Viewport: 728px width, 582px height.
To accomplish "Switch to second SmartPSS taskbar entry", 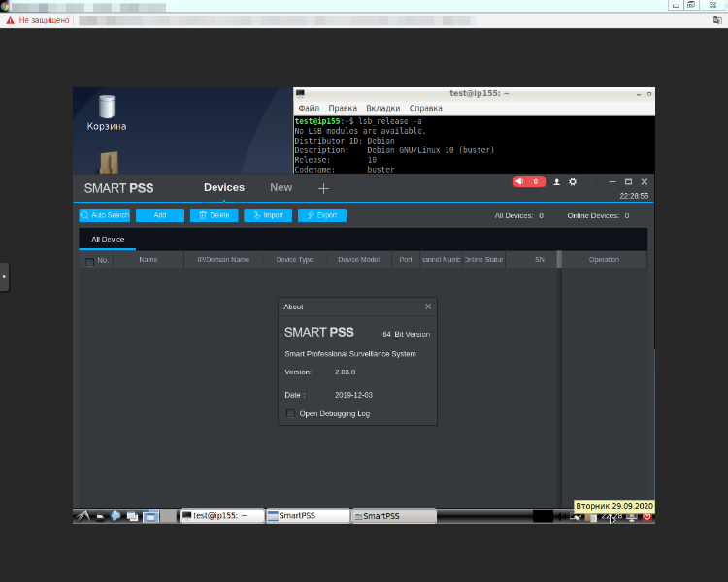I will click(394, 516).
